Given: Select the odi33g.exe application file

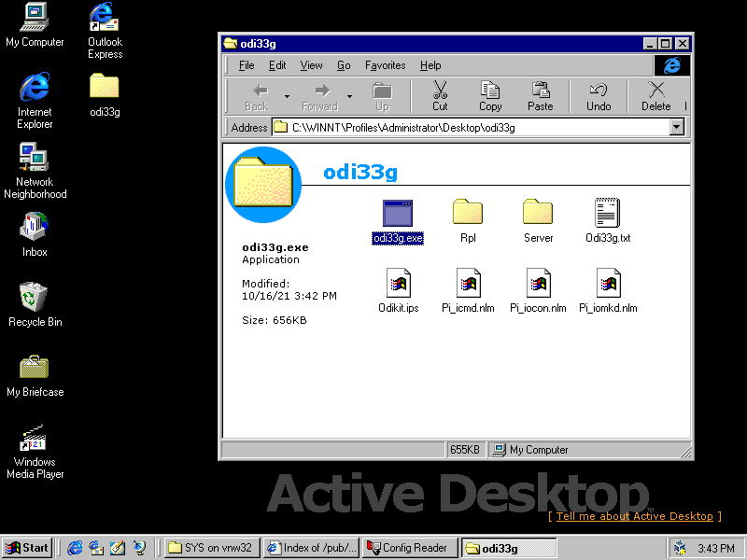Looking at the screenshot, I should click(398, 222).
